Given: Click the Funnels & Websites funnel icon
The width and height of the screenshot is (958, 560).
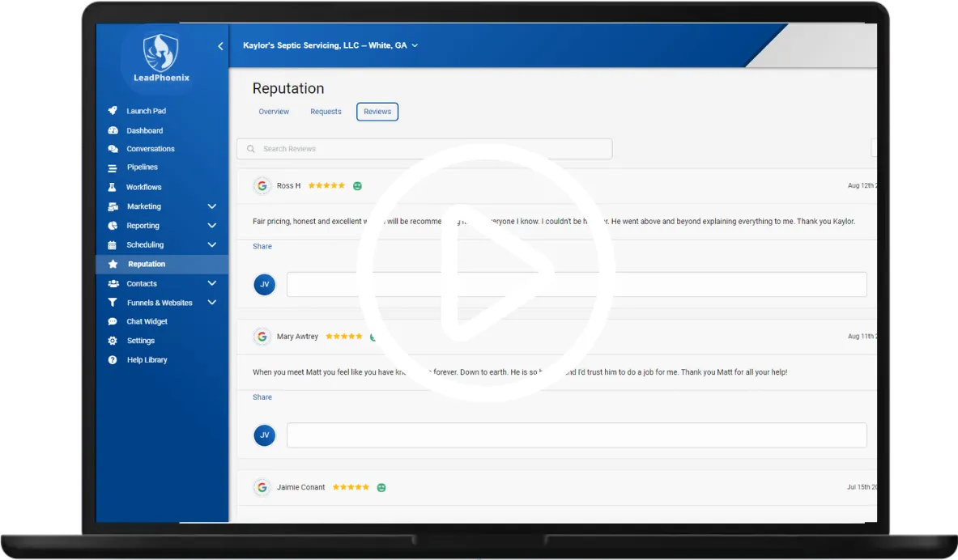Looking at the screenshot, I should 113,303.
